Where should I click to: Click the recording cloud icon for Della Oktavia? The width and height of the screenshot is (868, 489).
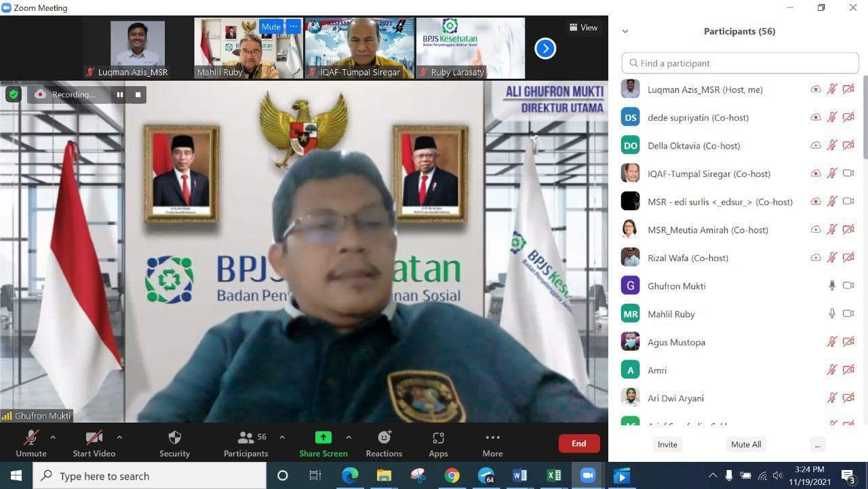[816, 145]
